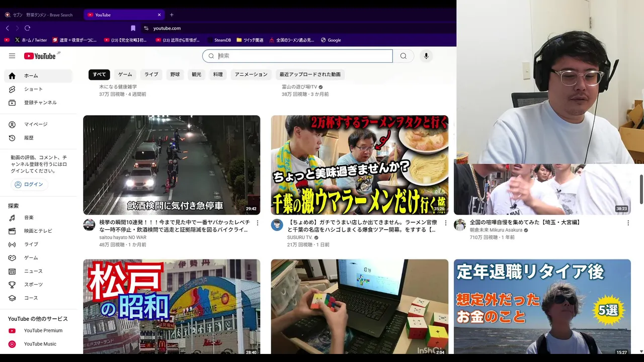Open the Google bookmark
Viewport: 644px width, 362px height.
(x=331, y=40)
